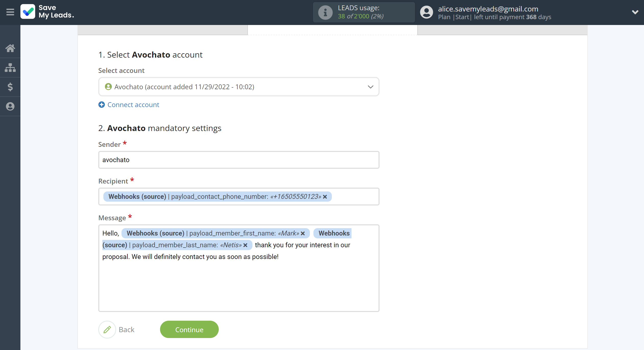Remove the phone number tag from Recipient
The image size is (644, 350).
325,197
